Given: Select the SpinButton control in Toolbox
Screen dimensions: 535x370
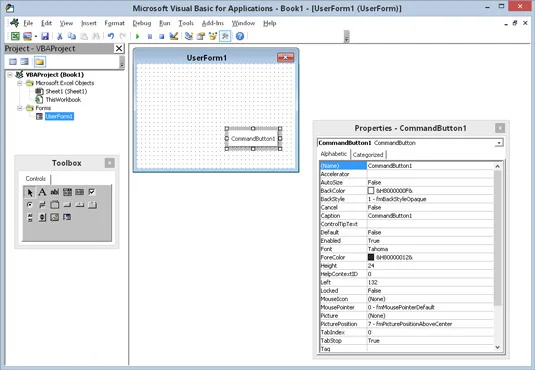Looking at the screenshot, I should click(x=42, y=217).
